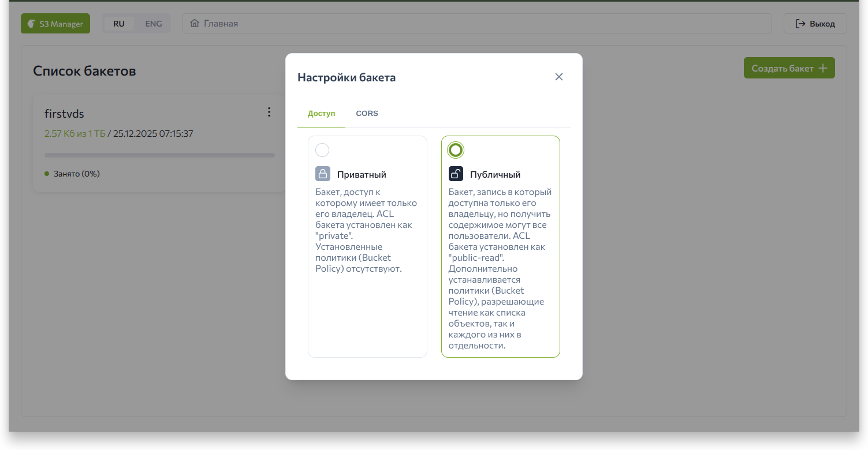Viewport: 868px width, 450px height.
Task: Open the CORS tab
Action: [x=367, y=114]
